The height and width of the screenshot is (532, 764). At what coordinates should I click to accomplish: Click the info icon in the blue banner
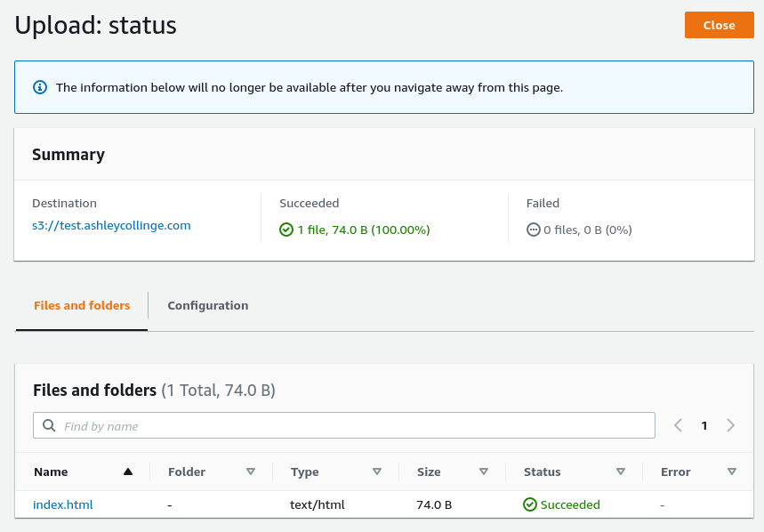tap(40, 87)
